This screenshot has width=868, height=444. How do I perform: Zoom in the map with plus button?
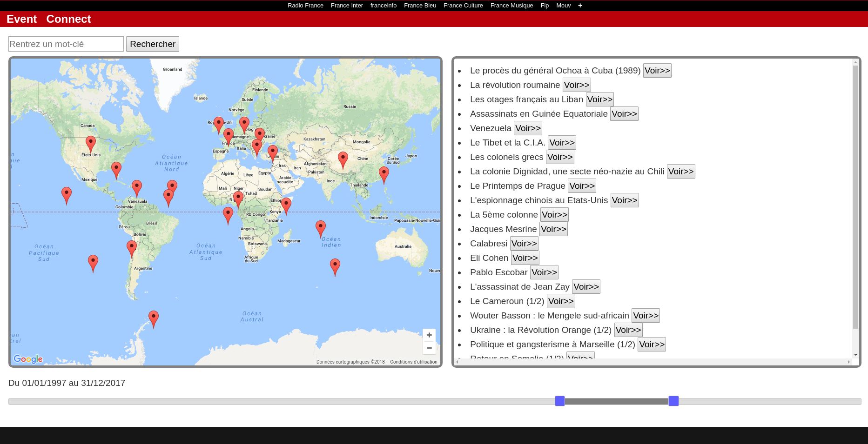click(x=429, y=335)
